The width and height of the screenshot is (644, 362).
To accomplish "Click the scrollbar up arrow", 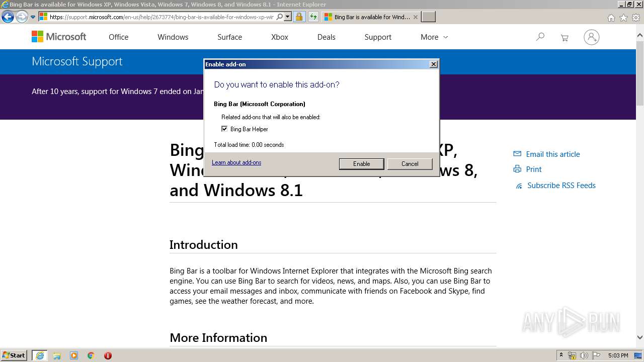I will click(640, 36).
